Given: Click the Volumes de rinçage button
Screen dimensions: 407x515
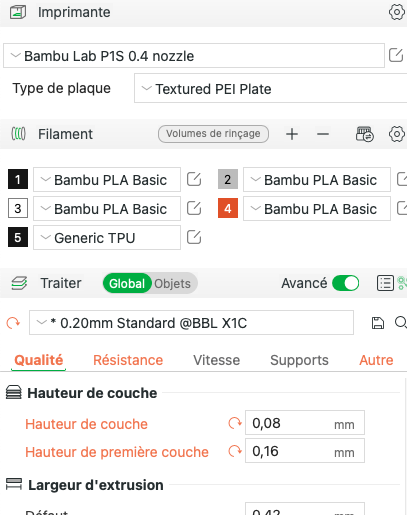Looking at the screenshot, I should [213, 134].
